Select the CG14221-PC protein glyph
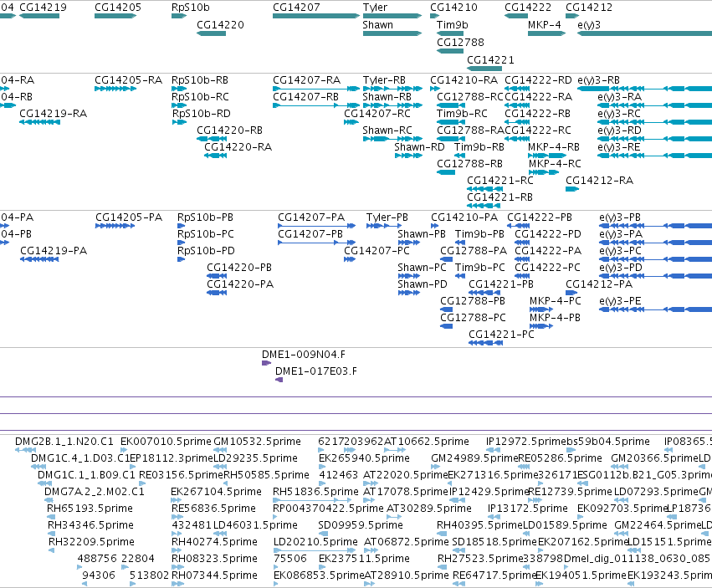 coord(486,343)
